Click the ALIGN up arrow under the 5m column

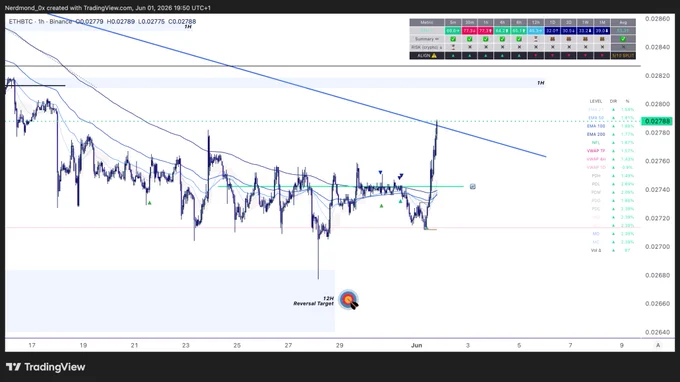(453, 56)
